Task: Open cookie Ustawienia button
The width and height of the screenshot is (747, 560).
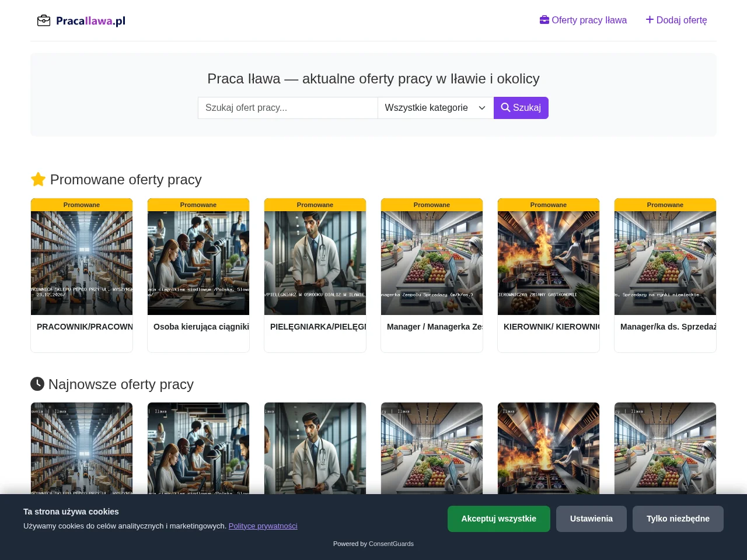Action: pyautogui.click(x=591, y=519)
